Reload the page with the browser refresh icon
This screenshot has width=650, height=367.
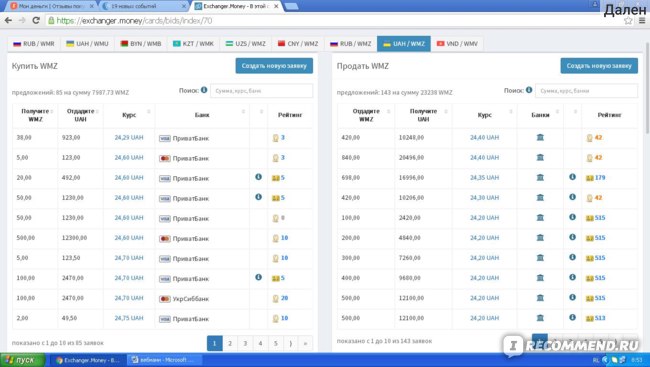(36, 20)
